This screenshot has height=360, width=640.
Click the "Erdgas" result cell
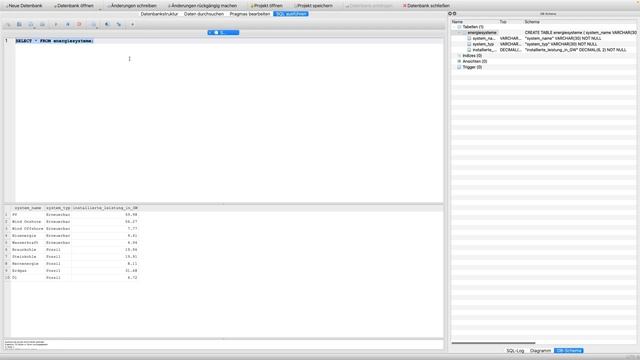27,271
